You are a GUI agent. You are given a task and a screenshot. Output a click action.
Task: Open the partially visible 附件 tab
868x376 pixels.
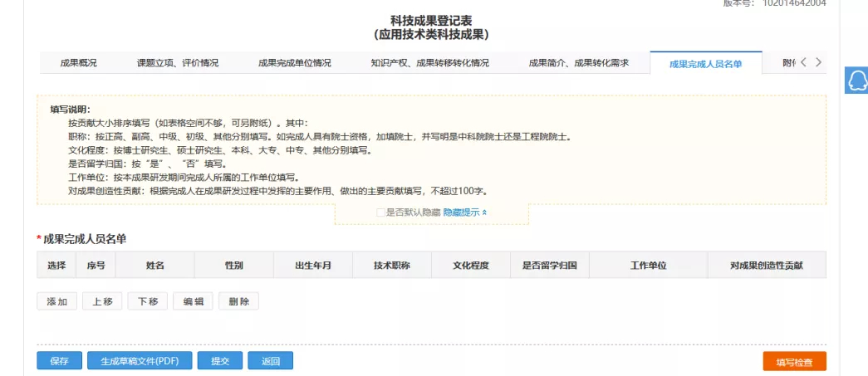(789, 63)
